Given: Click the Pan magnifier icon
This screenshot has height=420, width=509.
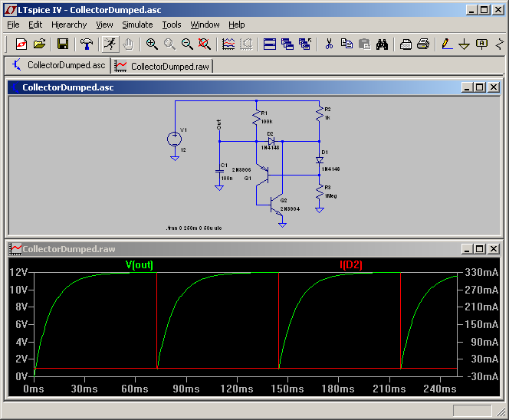Looking at the screenshot, I should (x=169, y=44).
